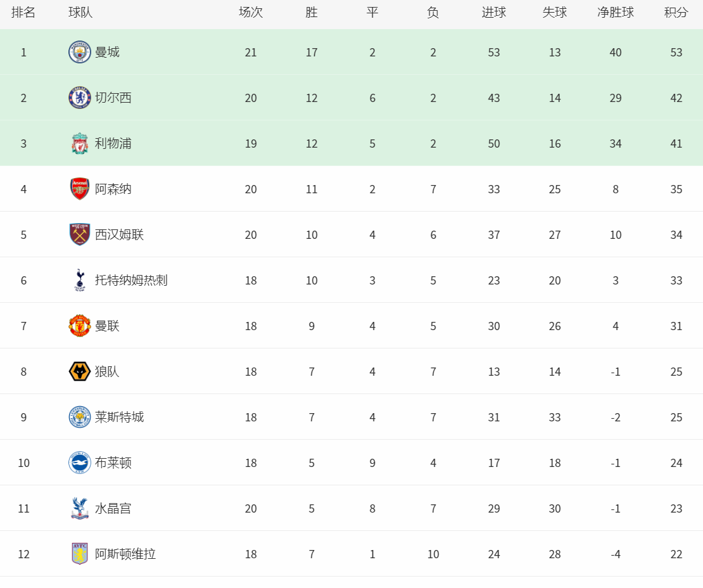Open the 曼城 team link
The height and width of the screenshot is (588, 703).
click(107, 53)
